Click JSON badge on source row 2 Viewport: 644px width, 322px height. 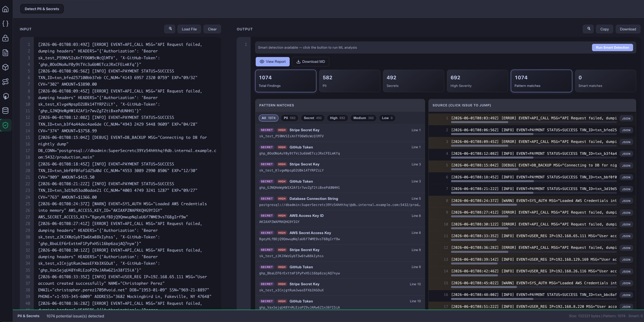(626, 130)
